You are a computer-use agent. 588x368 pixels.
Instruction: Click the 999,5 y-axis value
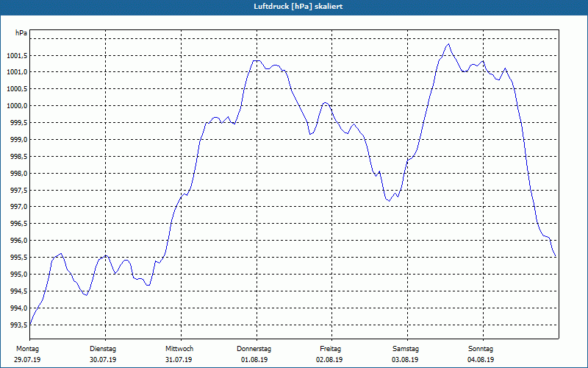pos(19,123)
